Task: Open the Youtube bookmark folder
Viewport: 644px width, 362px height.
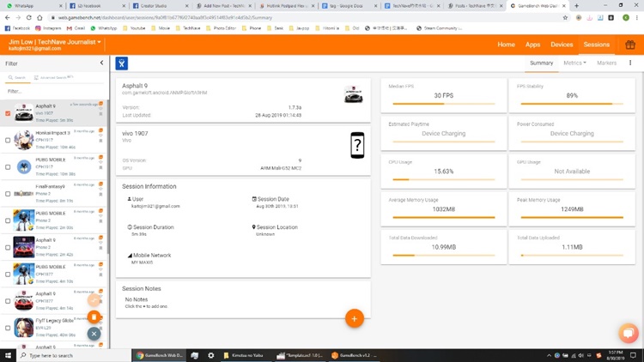Action: coord(134,28)
